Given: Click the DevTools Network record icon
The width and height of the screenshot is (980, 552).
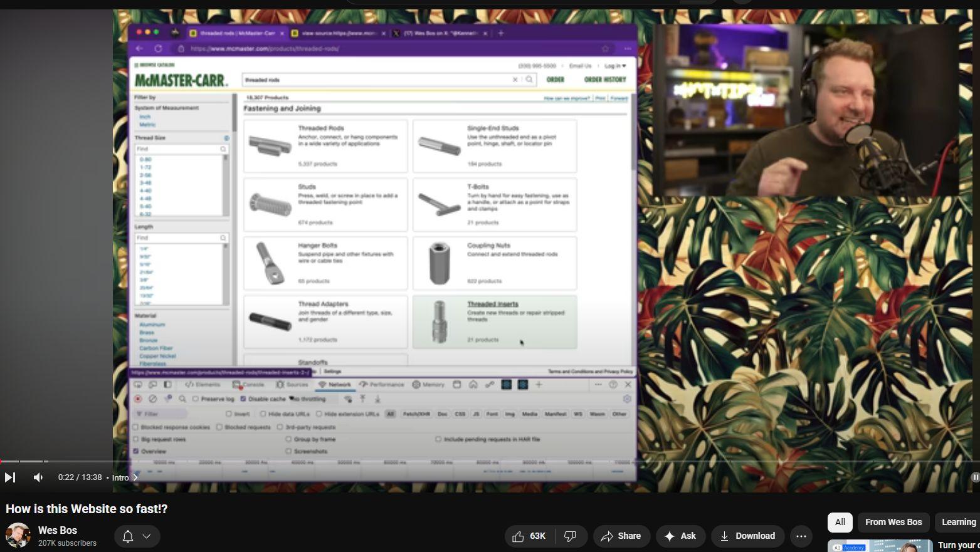Looking at the screenshot, I should coord(138,398).
